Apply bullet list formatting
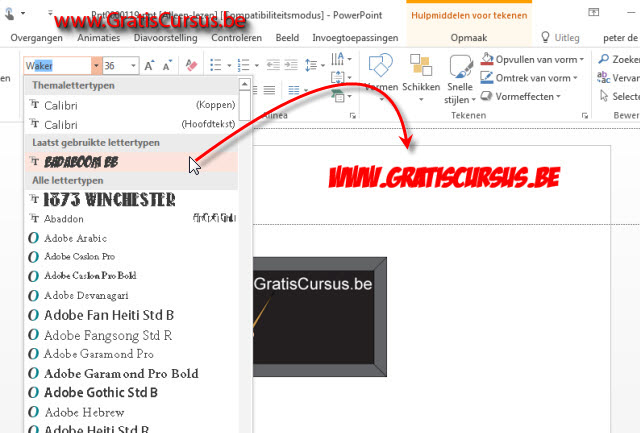The height and width of the screenshot is (433, 640). pyautogui.click(x=216, y=65)
